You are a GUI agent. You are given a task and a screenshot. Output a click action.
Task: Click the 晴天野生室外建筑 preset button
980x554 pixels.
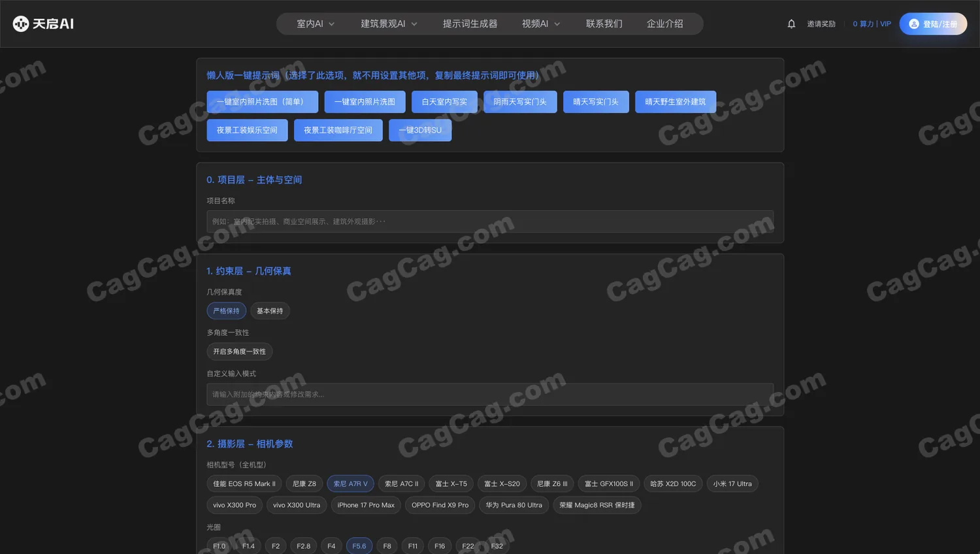676,102
